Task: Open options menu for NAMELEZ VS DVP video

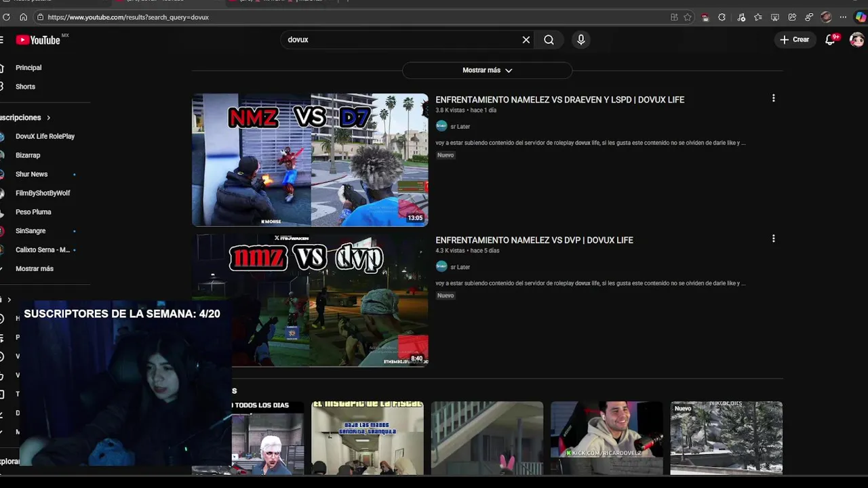Action: [x=773, y=239]
